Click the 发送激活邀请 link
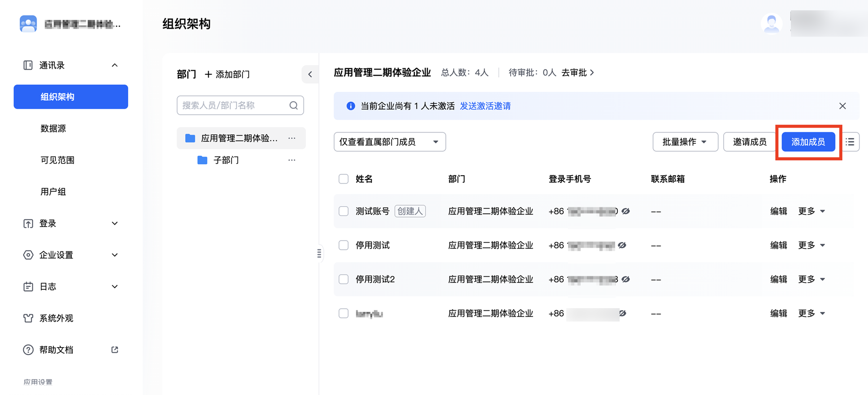This screenshot has height=395, width=868. (485, 106)
